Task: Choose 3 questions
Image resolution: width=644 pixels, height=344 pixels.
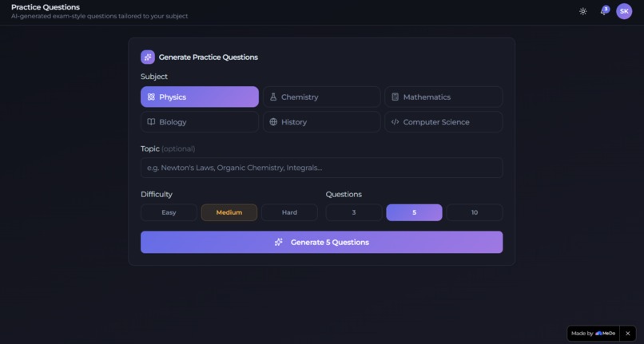Action: point(354,212)
